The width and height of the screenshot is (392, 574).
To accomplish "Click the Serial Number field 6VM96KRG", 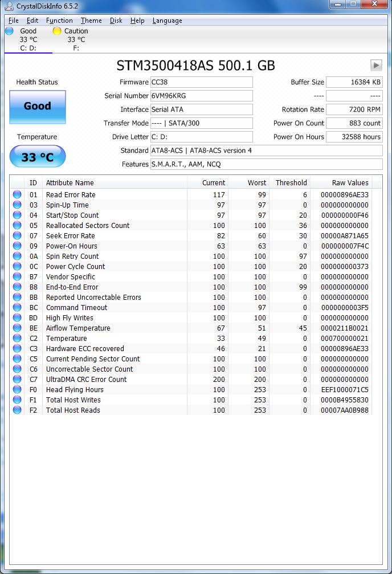I will pyautogui.click(x=202, y=96).
